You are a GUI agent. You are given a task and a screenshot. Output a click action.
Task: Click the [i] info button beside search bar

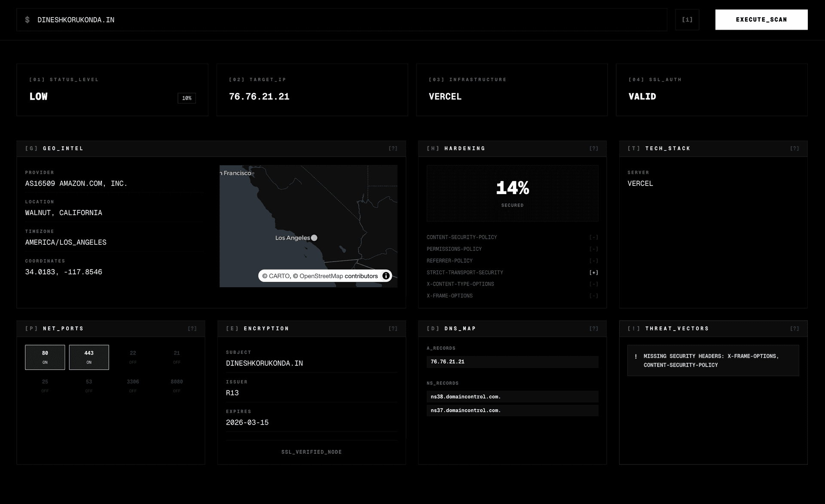point(687,19)
